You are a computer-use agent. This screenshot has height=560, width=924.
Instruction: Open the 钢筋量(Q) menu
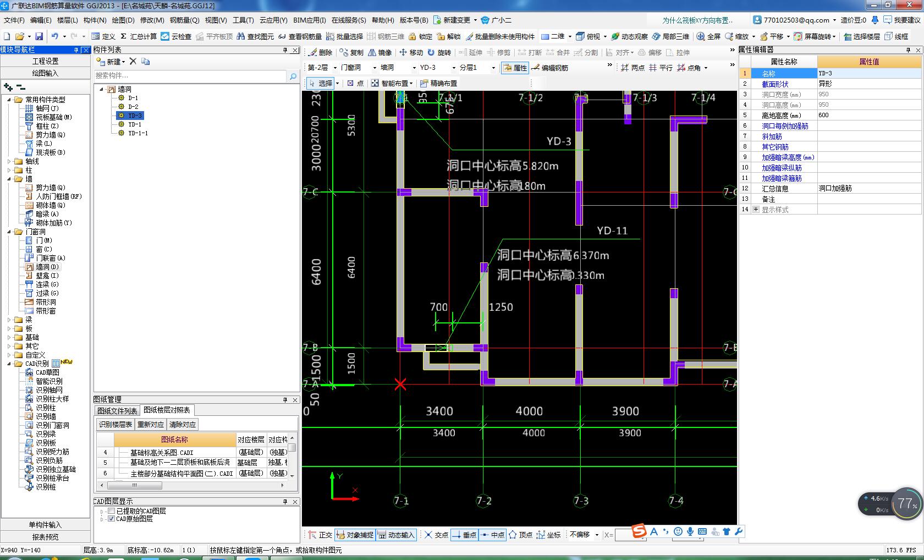pyautogui.click(x=184, y=20)
